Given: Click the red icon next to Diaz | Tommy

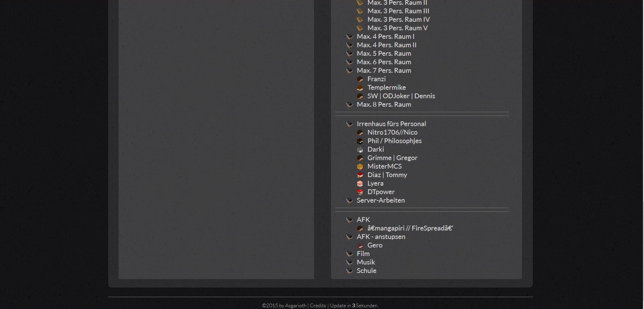Looking at the screenshot, I should pos(360,175).
